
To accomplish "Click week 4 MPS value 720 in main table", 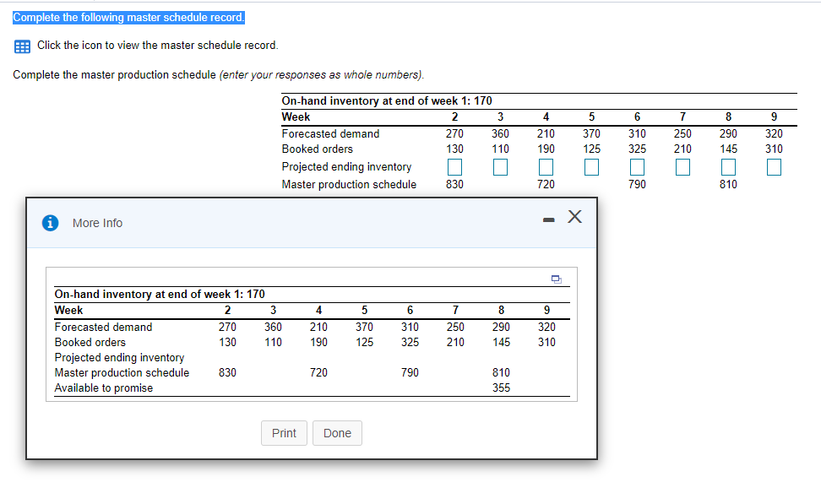I will click(x=546, y=184).
